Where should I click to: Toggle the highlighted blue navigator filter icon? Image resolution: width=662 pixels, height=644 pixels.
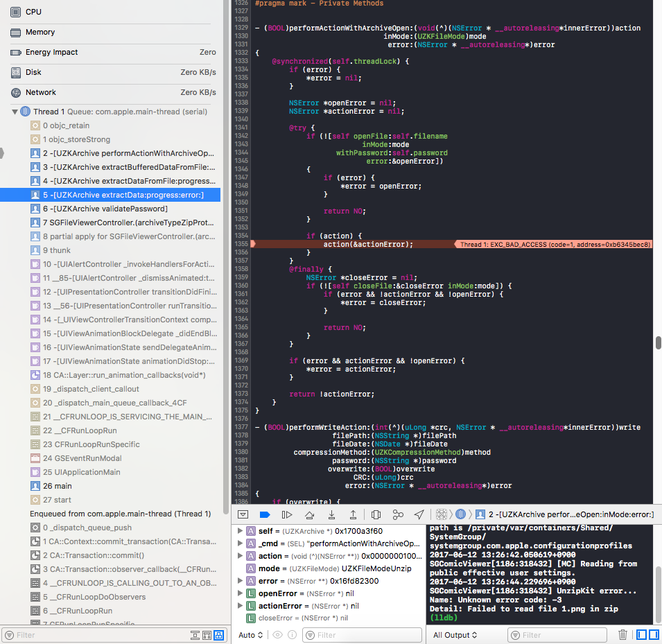(218, 635)
